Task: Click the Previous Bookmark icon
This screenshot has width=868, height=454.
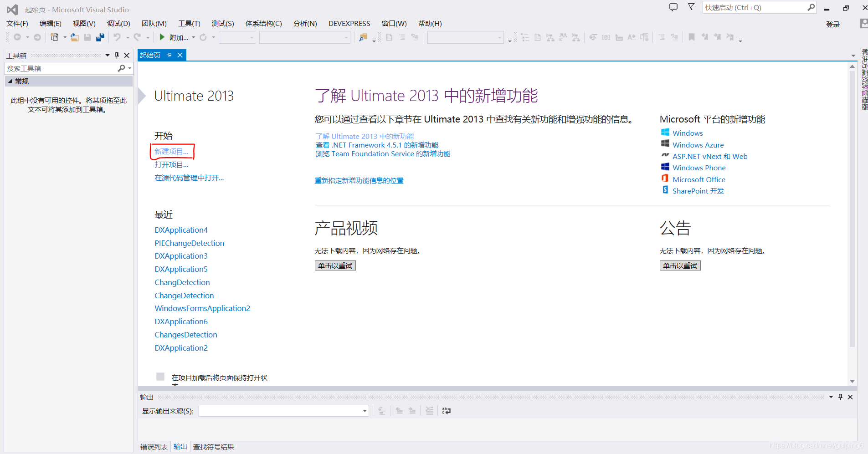Action: click(x=704, y=37)
